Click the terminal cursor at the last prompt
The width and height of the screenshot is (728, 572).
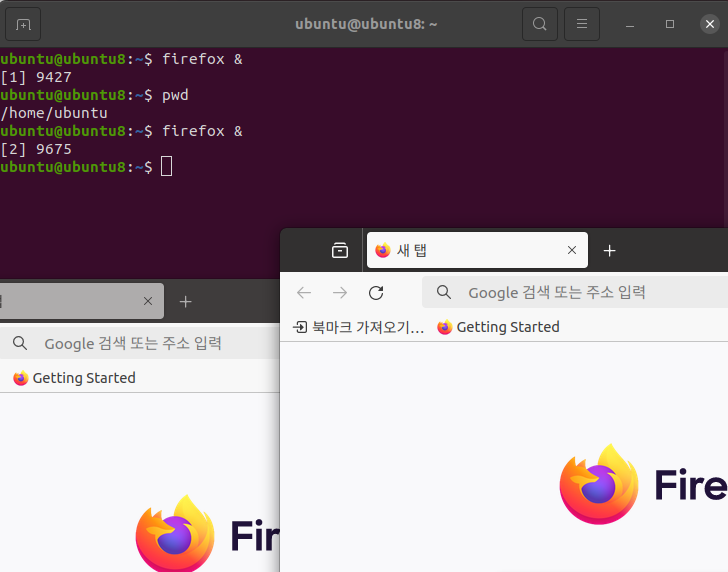click(166, 167)
